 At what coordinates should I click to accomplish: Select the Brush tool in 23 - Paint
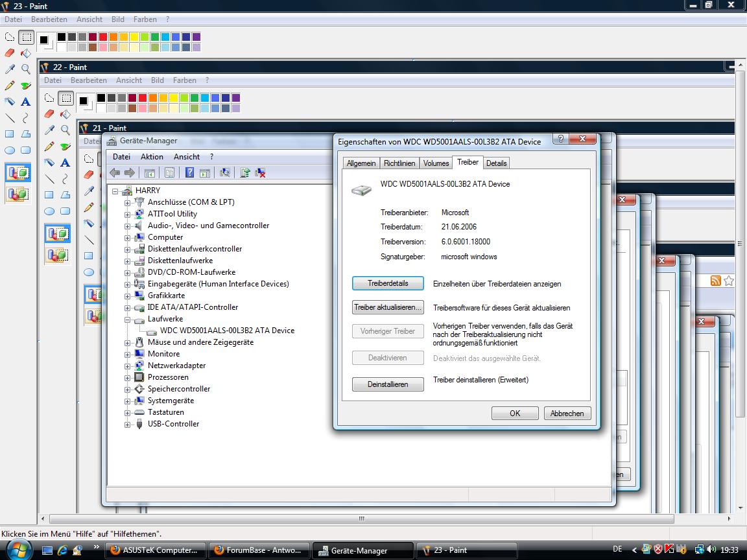26,86
